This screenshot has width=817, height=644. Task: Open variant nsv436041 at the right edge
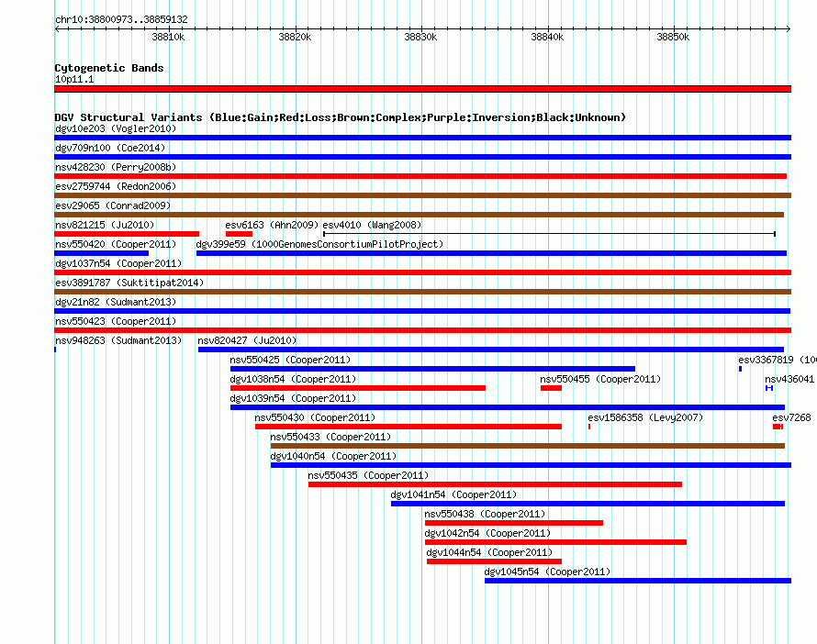[x=789, y=379]
